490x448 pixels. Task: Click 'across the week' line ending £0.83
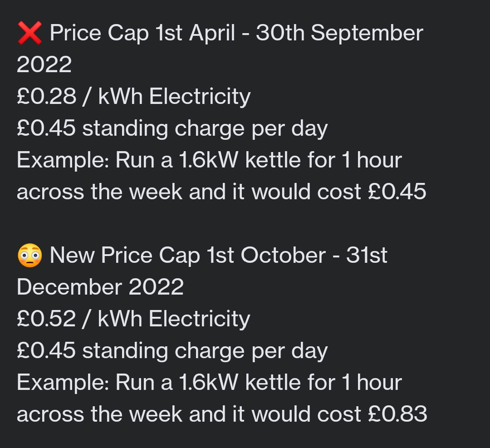coord(222,414)
